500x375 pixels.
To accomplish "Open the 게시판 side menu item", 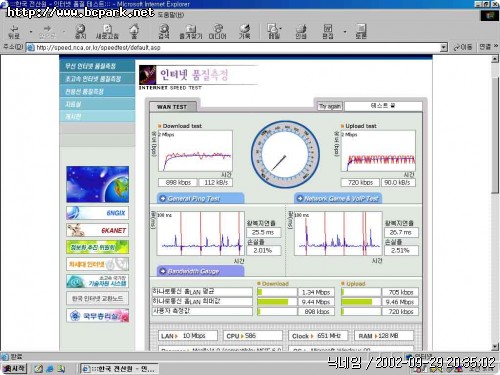I will click(97, 116).
